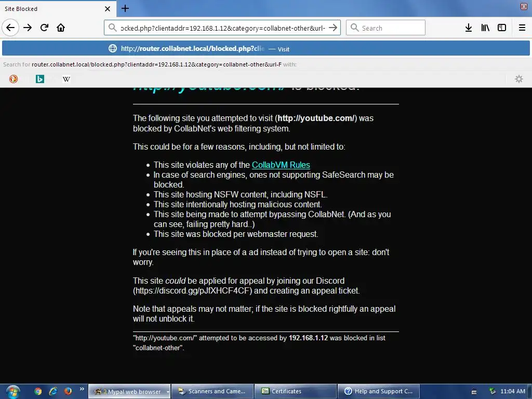The height and width of the screenshot is (399, 532).
Task: Switch to Help and Support Center window
Action: coord(379,392)
